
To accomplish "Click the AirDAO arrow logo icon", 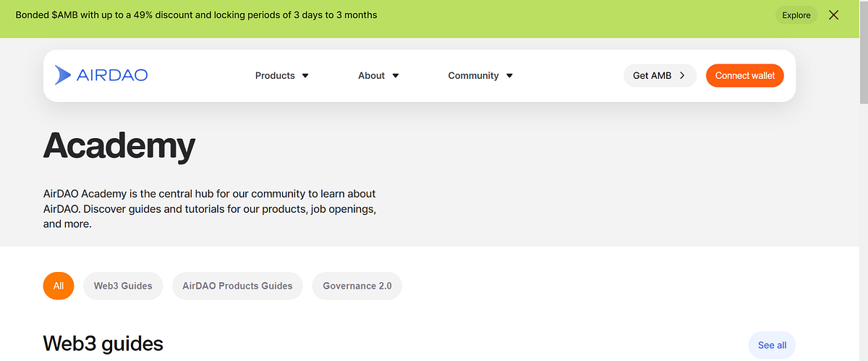I will pyautogui.click(x=63, y=75).
